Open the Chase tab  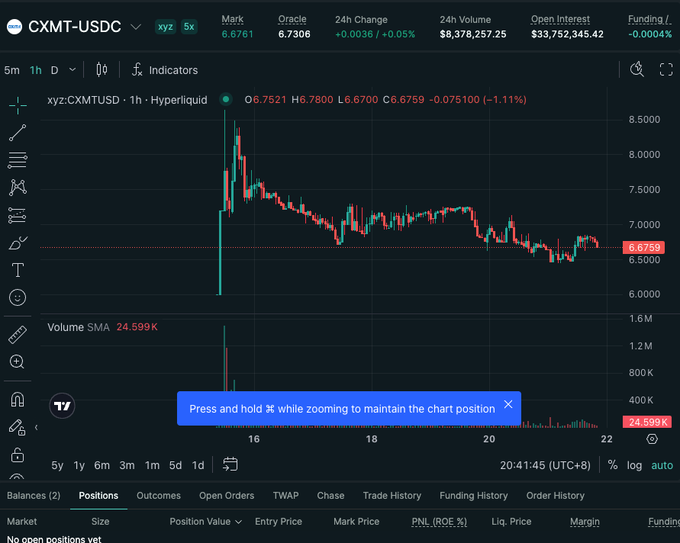[330, 495]
